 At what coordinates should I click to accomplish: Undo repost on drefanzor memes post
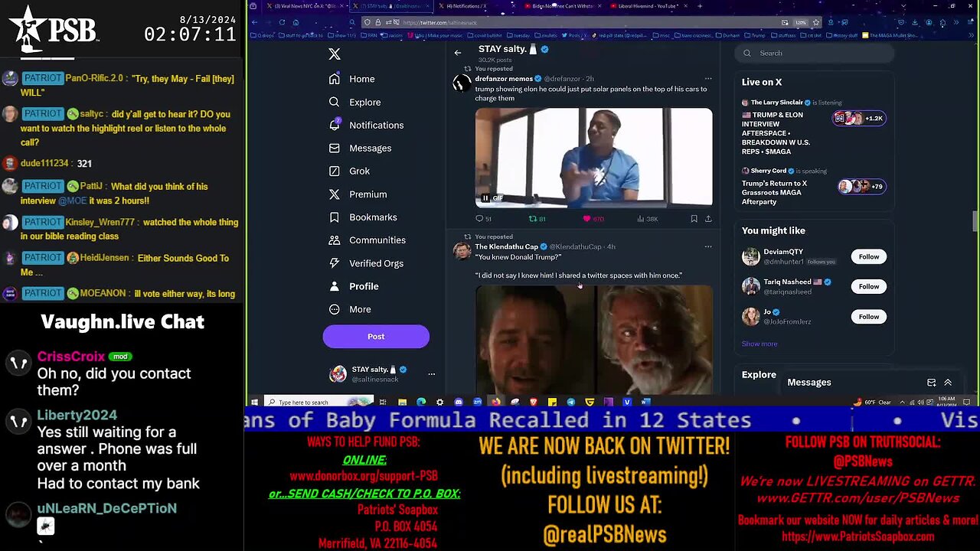pyautogui.click(x=537, y=219)
